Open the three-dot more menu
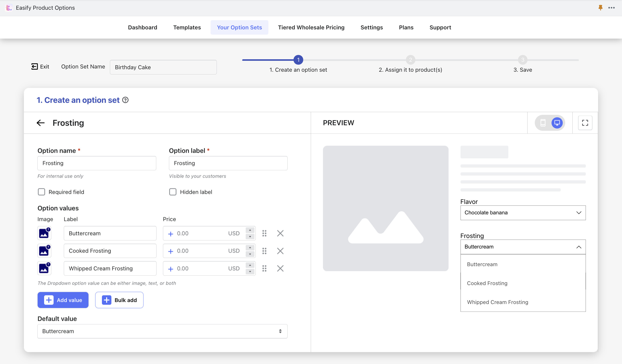The height and width of the screenshot is (364, 622). (x=612, y=8)
